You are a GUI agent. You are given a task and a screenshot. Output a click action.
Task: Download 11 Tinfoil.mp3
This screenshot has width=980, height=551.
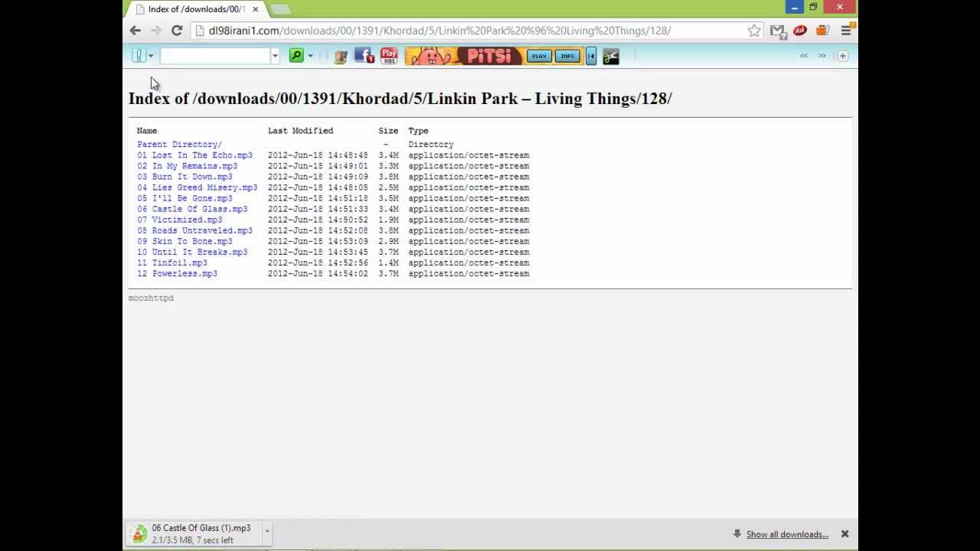click(172, 262)
